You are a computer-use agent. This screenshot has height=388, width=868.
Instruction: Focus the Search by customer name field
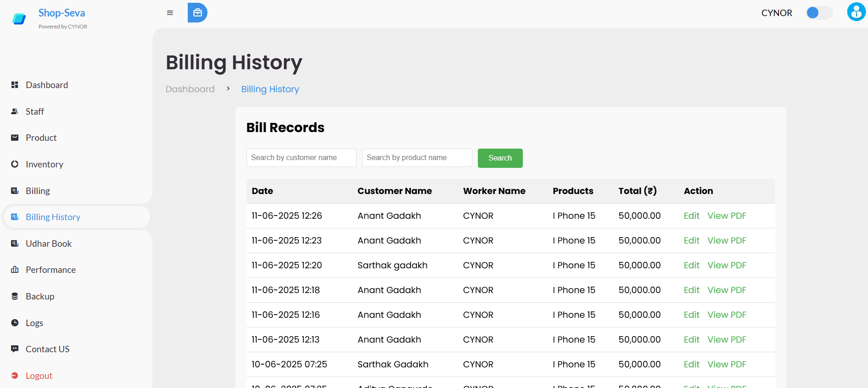click(x=301, y=158)
